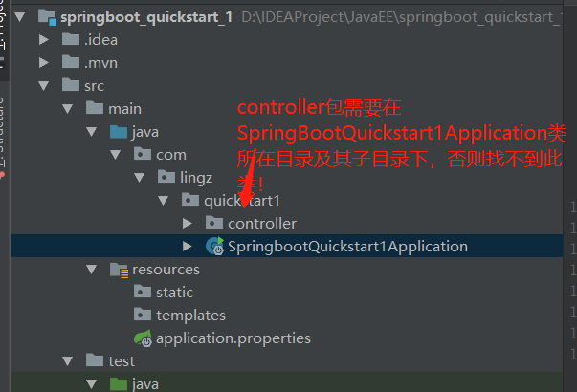Viewport: 577px width, 392px height.
Task: Click the blue java source root icon
Action: [119, 131]
